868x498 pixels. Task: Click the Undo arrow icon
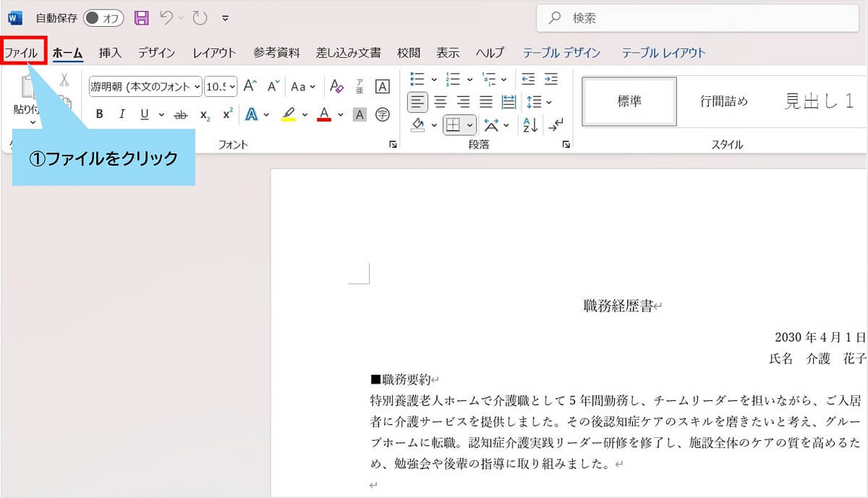166,18
